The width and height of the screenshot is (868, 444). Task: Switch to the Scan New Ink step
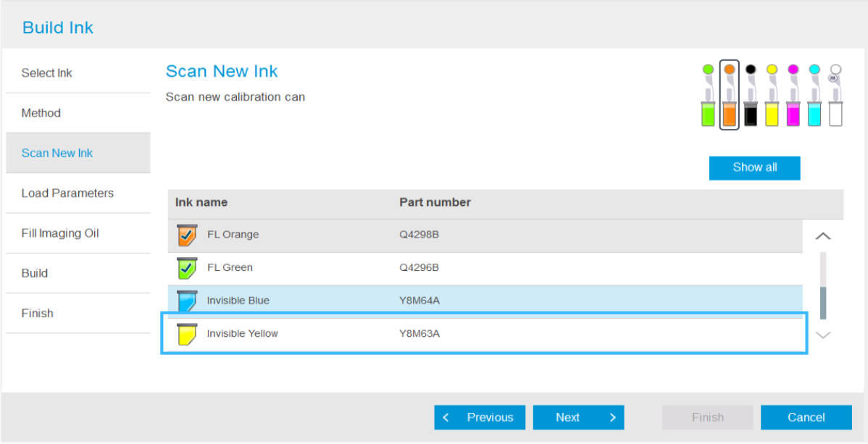pos(78,153)
